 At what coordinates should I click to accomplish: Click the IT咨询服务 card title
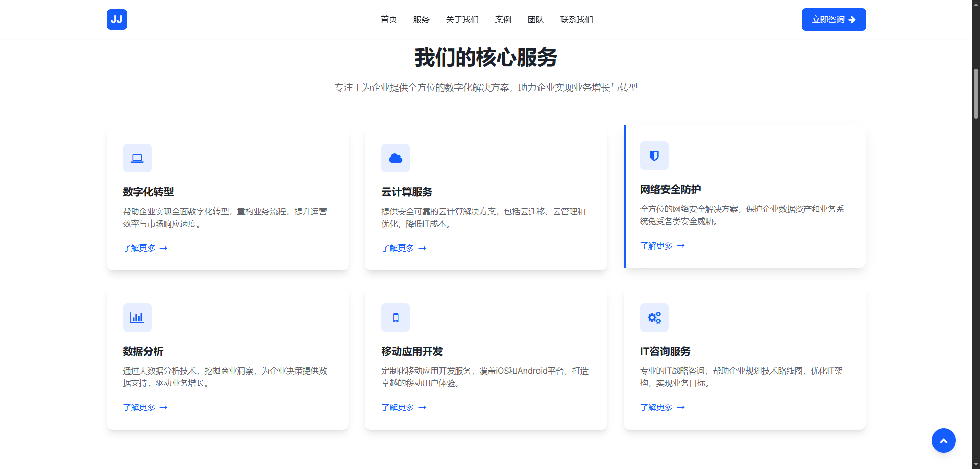[x=665, y=351]
